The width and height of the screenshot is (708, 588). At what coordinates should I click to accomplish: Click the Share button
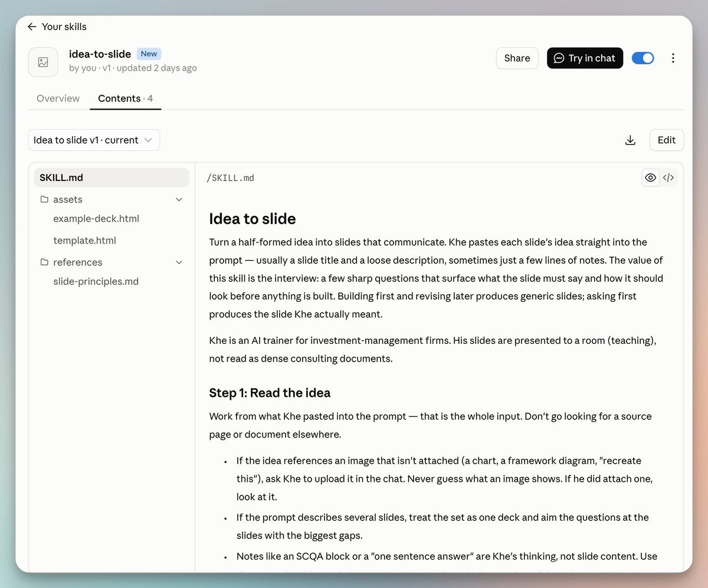pyautogui.click(x=517, y=58)
